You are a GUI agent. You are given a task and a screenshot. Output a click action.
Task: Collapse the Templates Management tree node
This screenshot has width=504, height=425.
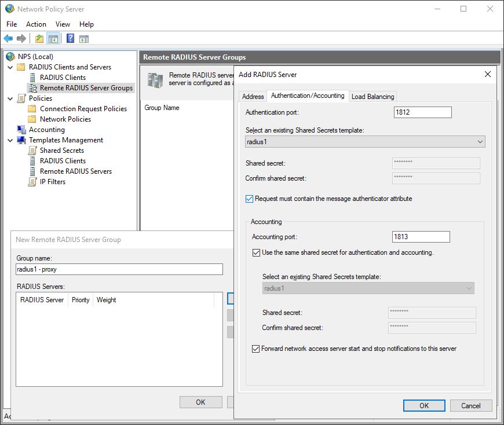coord(10,140)
